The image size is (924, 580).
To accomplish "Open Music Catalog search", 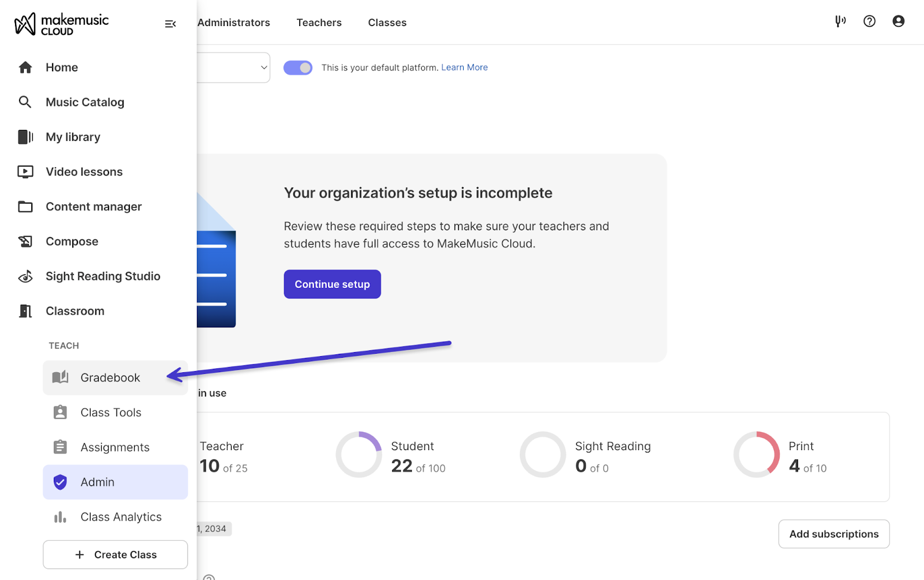I will click(x=85, y=102).
